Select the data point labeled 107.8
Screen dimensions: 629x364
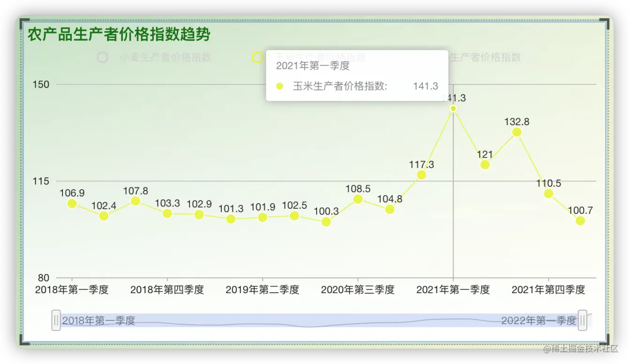136,201
